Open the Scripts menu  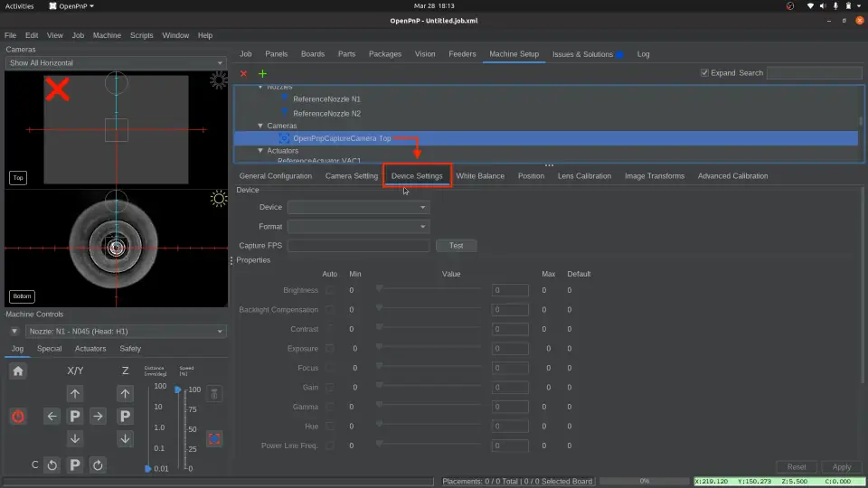[142, 35]
